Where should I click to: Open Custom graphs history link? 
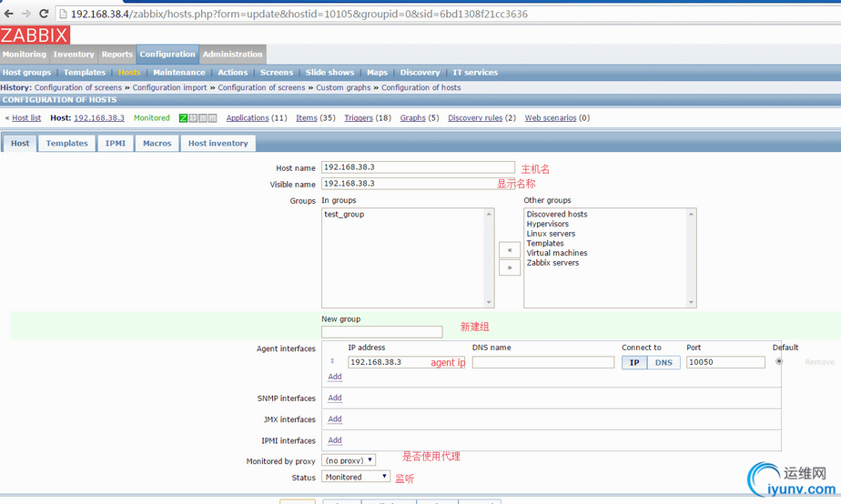point(343,87)
